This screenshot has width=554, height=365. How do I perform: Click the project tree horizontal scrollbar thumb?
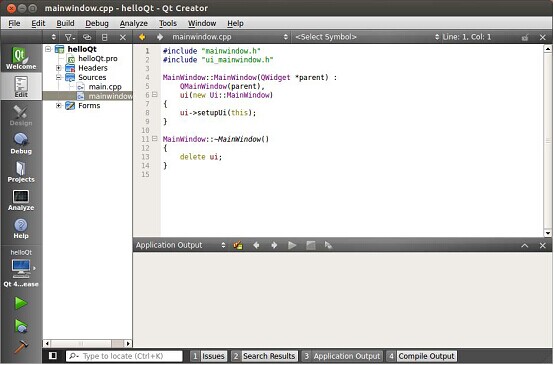coord(81,343)
